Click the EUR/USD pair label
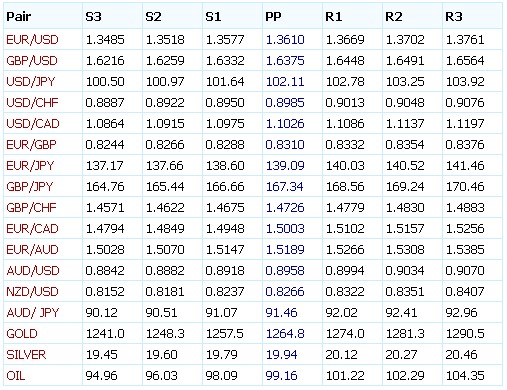This screenshot has height=390, width=507. pos(32,40)
